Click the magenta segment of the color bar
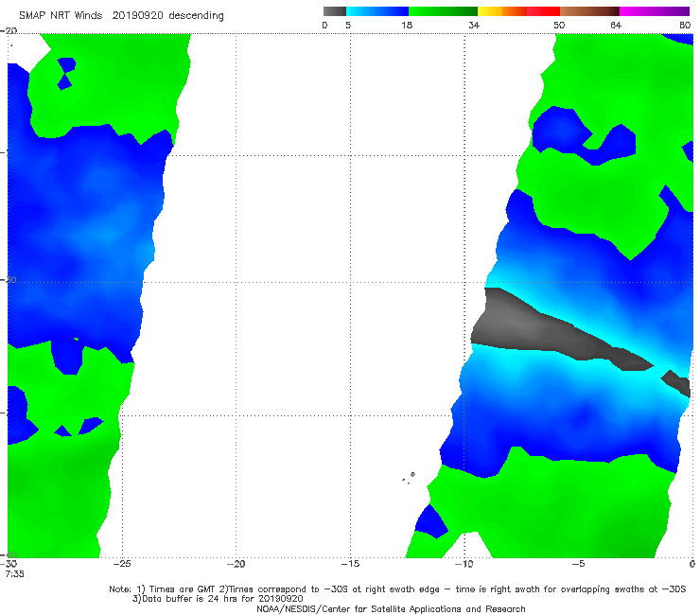 655,11
